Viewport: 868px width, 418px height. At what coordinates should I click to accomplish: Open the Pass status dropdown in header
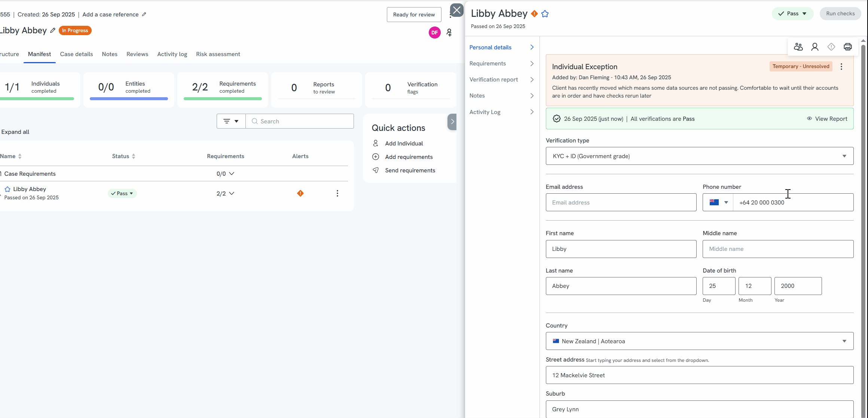792,13
